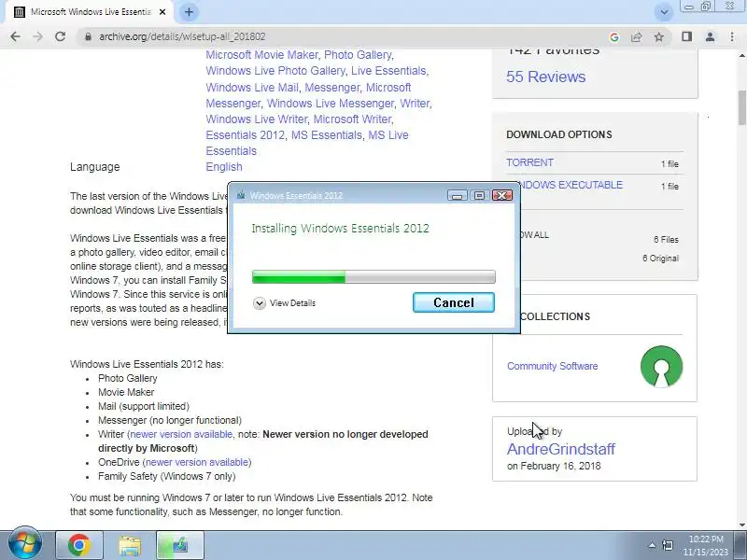This screenshot has height=560, width=747.
Task: Open WINDOWS EXECUTABLE download option
Action: pyautogui.click(x=571, y=185)
